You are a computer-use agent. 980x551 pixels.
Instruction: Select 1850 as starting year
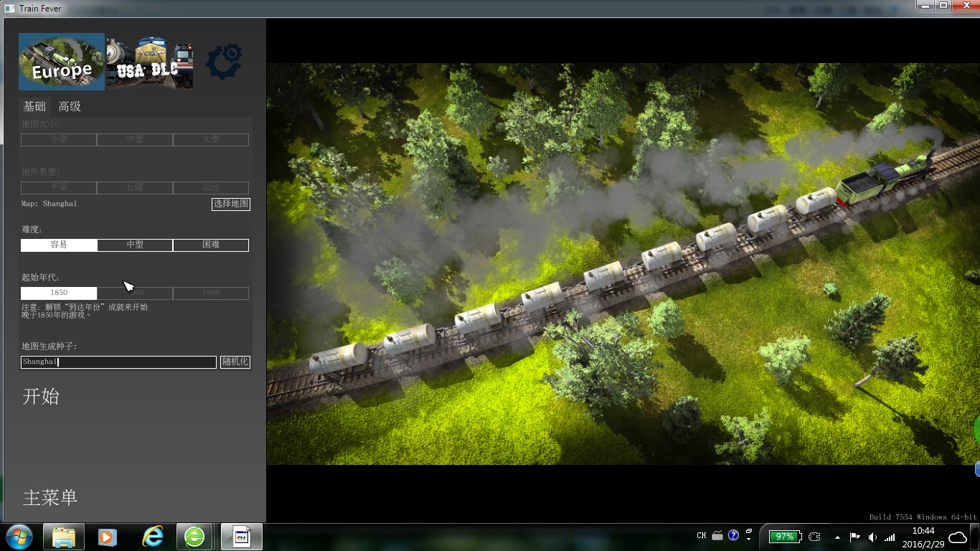pos(59,293)
